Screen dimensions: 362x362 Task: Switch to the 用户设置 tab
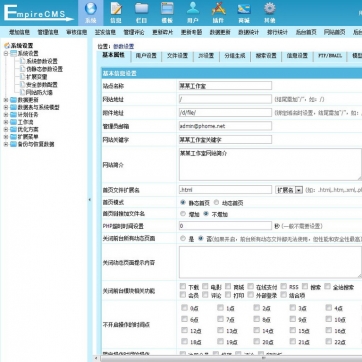[146, 56]
